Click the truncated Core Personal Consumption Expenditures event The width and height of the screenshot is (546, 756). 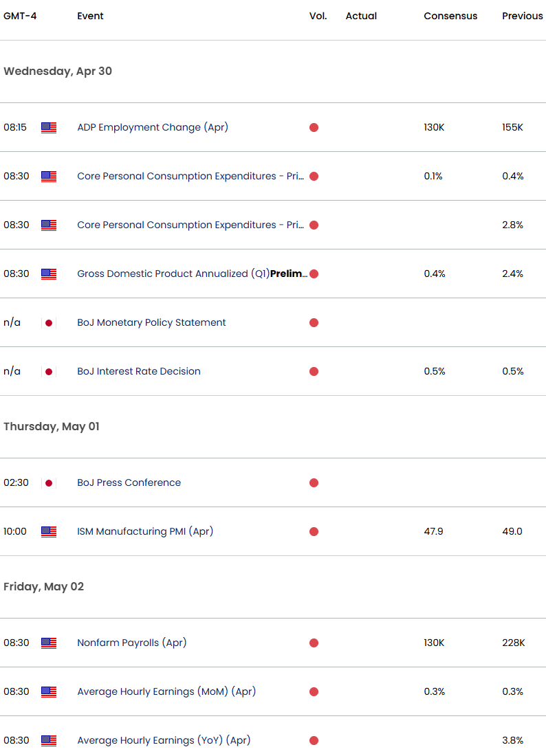coord(190,176)
